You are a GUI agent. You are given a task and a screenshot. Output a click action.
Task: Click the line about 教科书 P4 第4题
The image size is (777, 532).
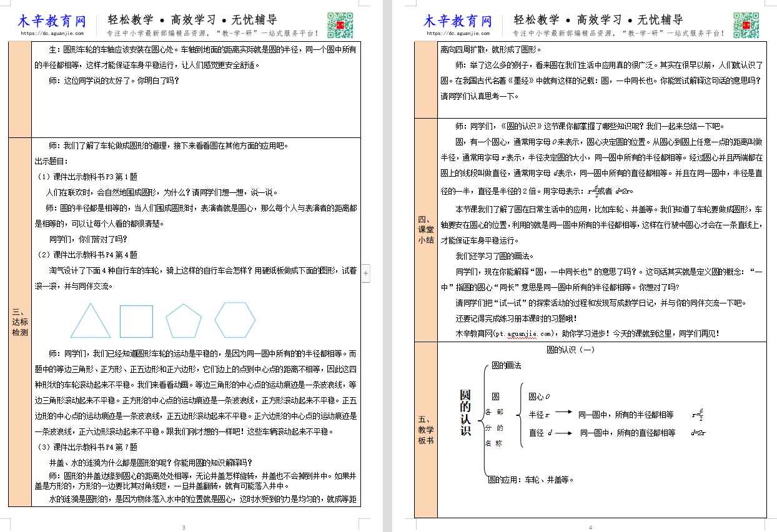[87, 255]
